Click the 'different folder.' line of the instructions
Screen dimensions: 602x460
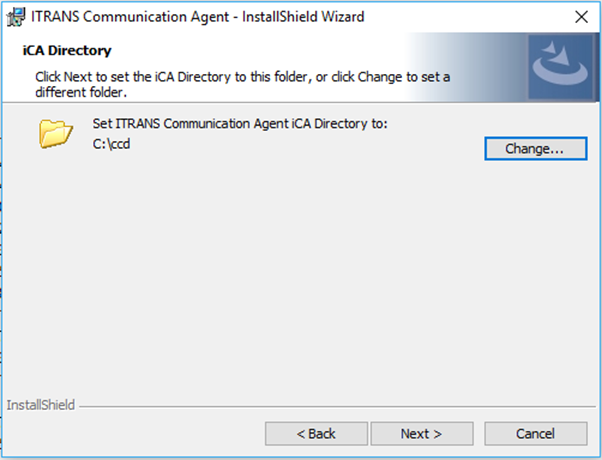point(80,92)
